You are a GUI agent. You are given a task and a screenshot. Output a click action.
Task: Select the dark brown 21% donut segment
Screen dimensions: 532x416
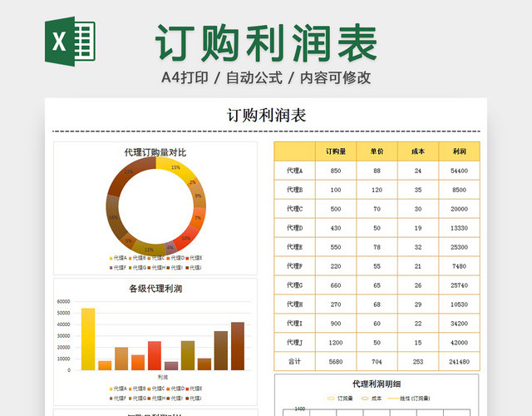point(129,172)
